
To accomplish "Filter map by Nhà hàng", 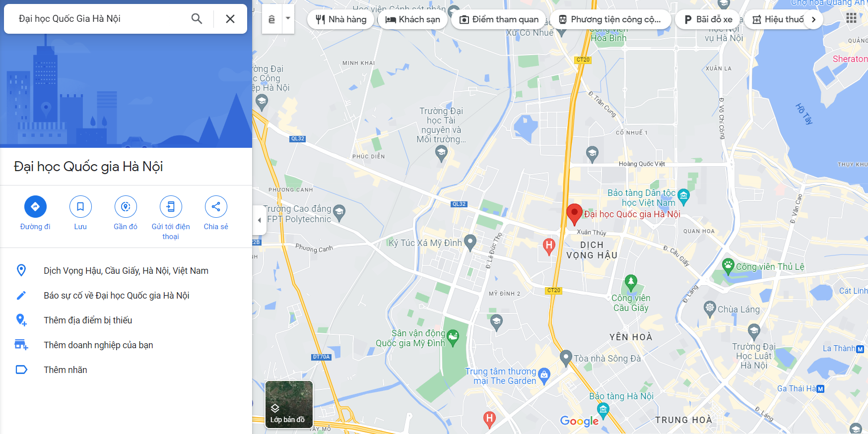I will (341, 19).
